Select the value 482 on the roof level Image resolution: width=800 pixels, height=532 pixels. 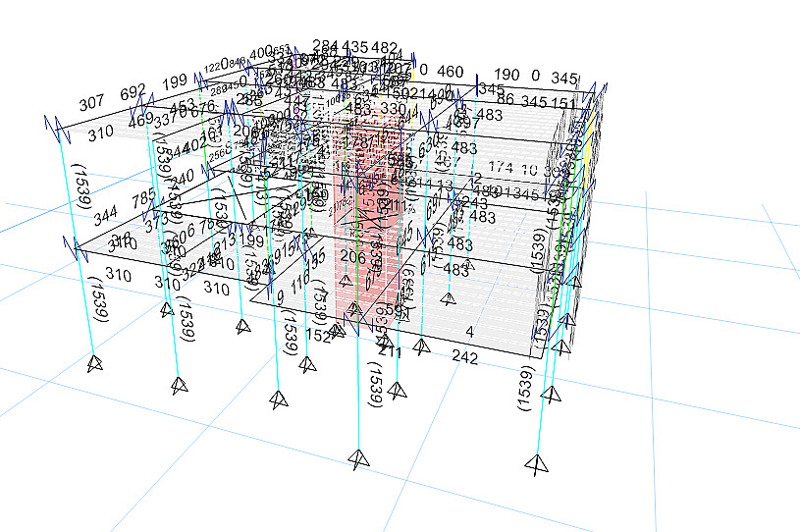pyautogui.click(x=384, y=48)
